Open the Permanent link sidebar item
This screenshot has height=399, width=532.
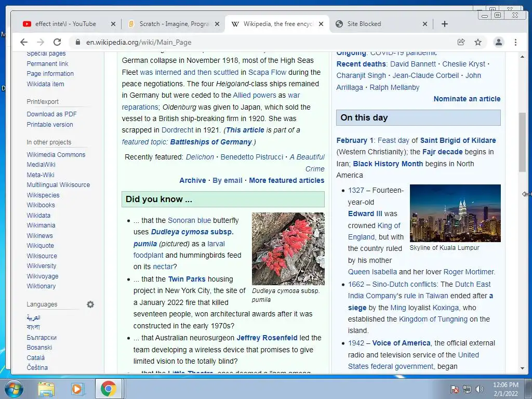click(x=47, y=64)
